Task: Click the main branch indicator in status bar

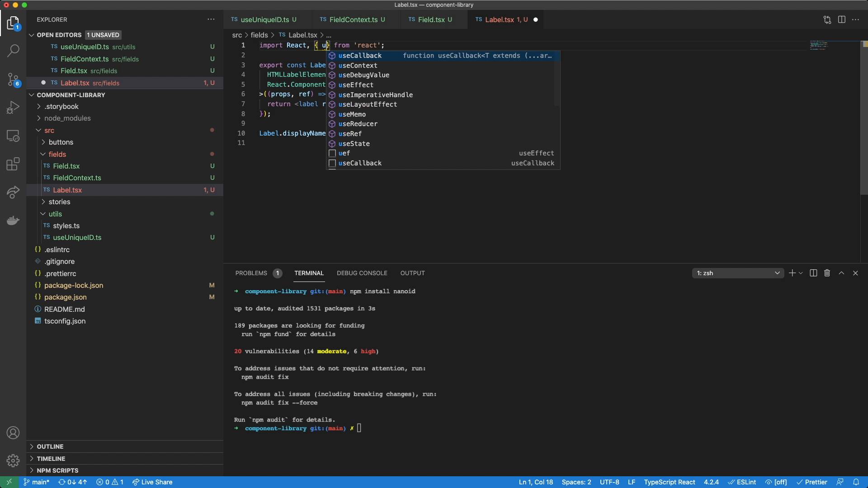Action: click(x=36, y=482)
